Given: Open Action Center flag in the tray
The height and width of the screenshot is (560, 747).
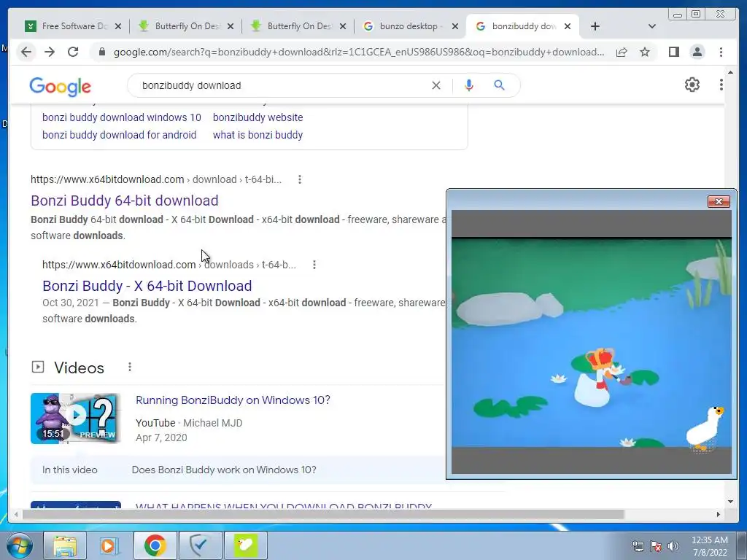Looking at the screenshot, I should click(656, 545).
